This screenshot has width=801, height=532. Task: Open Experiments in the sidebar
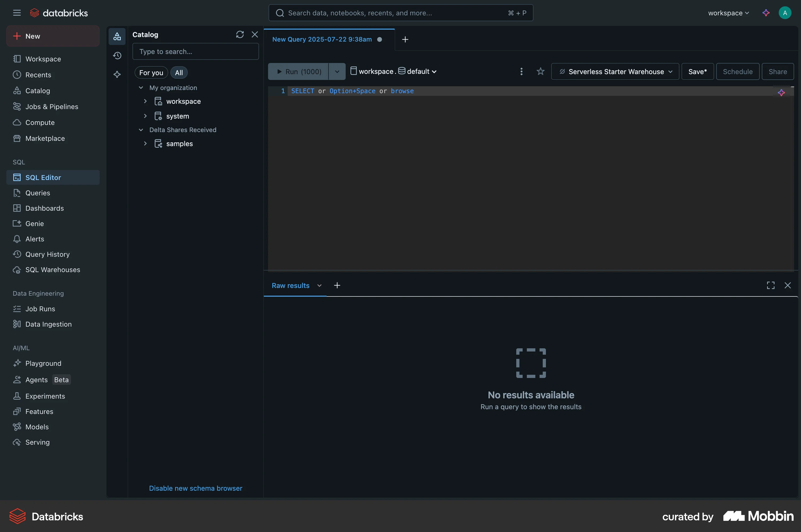click(x=53, y=396)
